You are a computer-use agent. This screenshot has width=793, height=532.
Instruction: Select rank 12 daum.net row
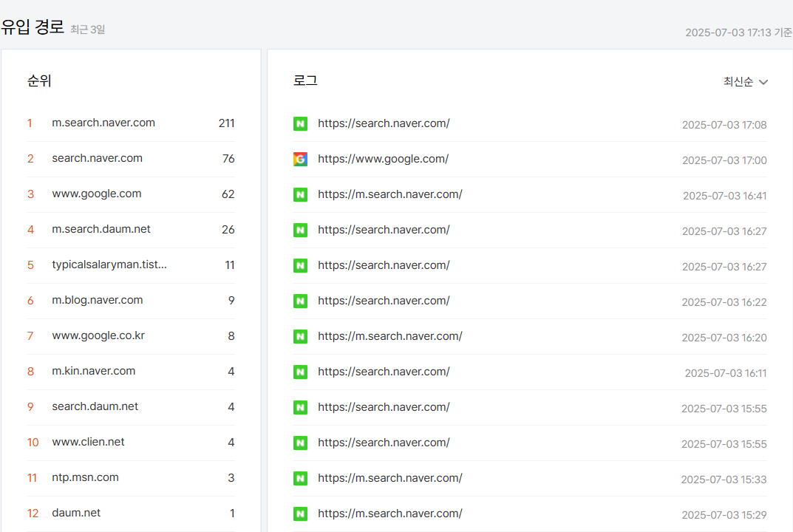131,513
